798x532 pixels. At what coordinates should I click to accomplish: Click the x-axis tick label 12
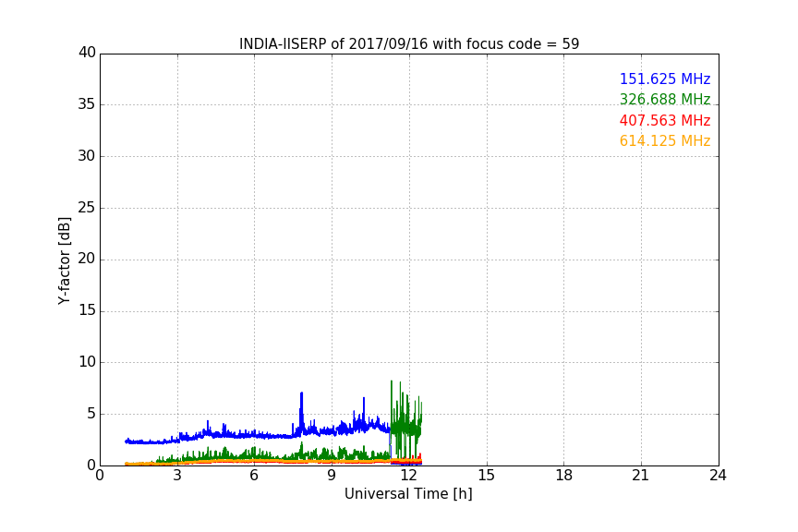click(409, 476)
